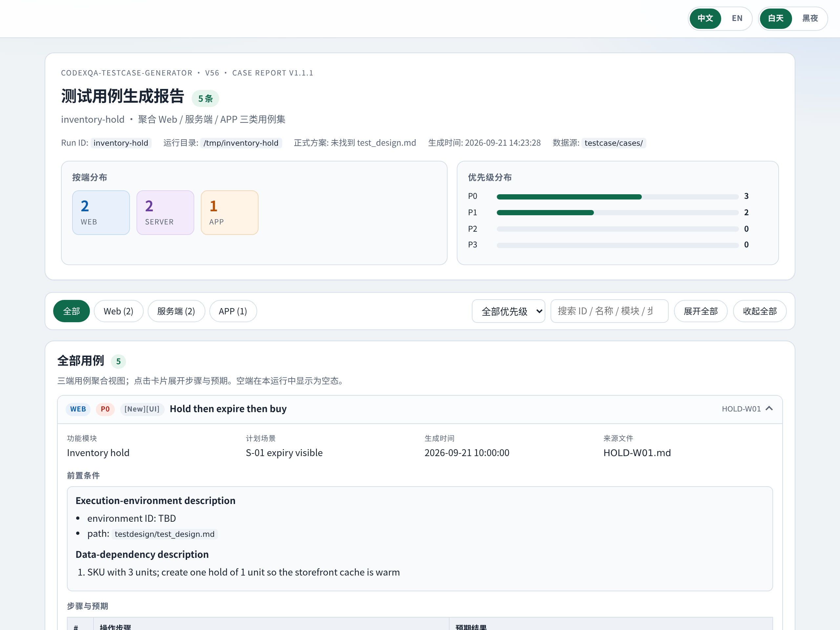Switch language to EN

coord(737,18)
